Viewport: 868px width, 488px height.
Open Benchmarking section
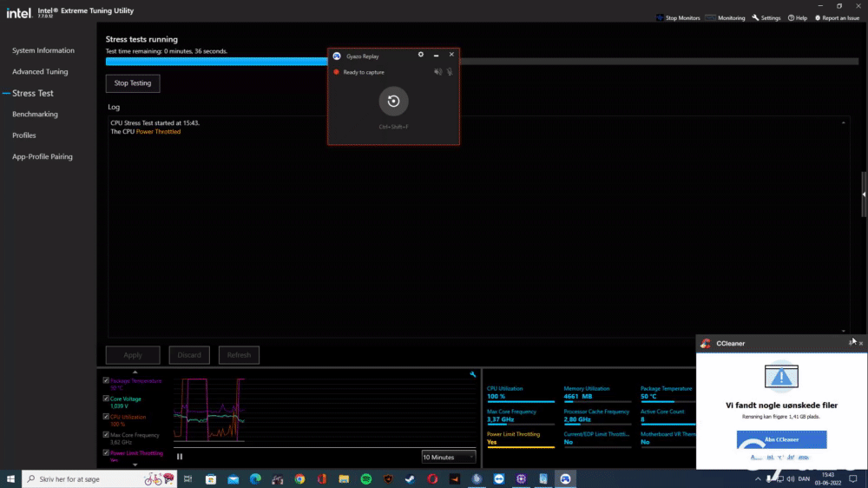pos(35,114)
